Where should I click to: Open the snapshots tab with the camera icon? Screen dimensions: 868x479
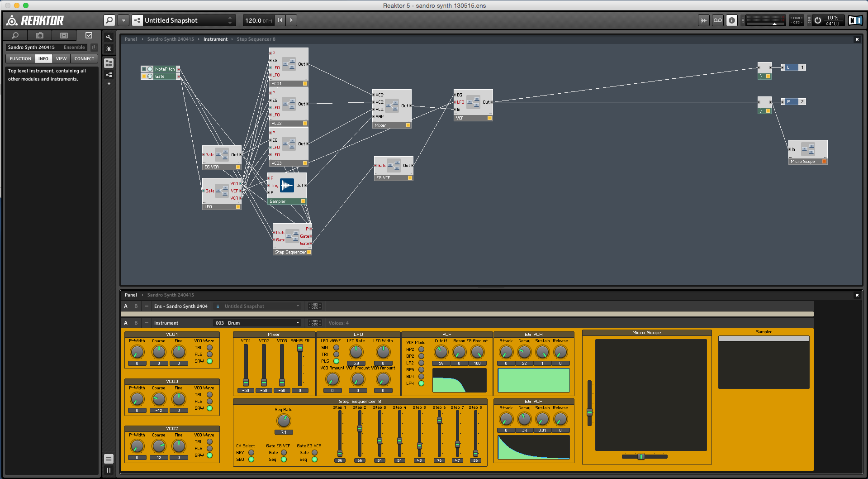[x=40, y=35]
